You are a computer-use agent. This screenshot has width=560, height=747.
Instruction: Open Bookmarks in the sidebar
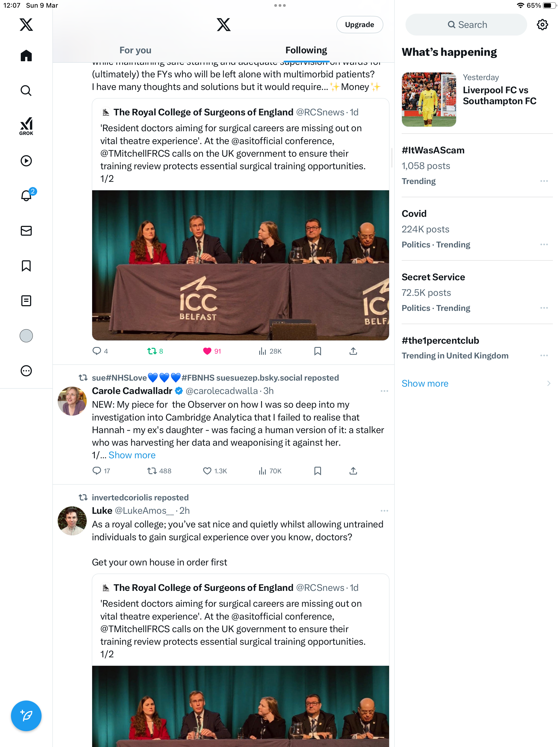tap(26, 266)
